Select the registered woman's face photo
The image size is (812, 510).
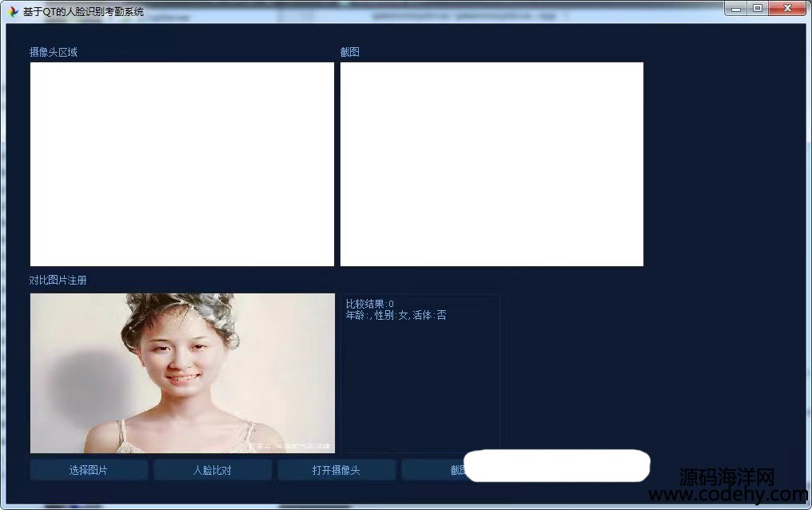[x=182, y=373]
